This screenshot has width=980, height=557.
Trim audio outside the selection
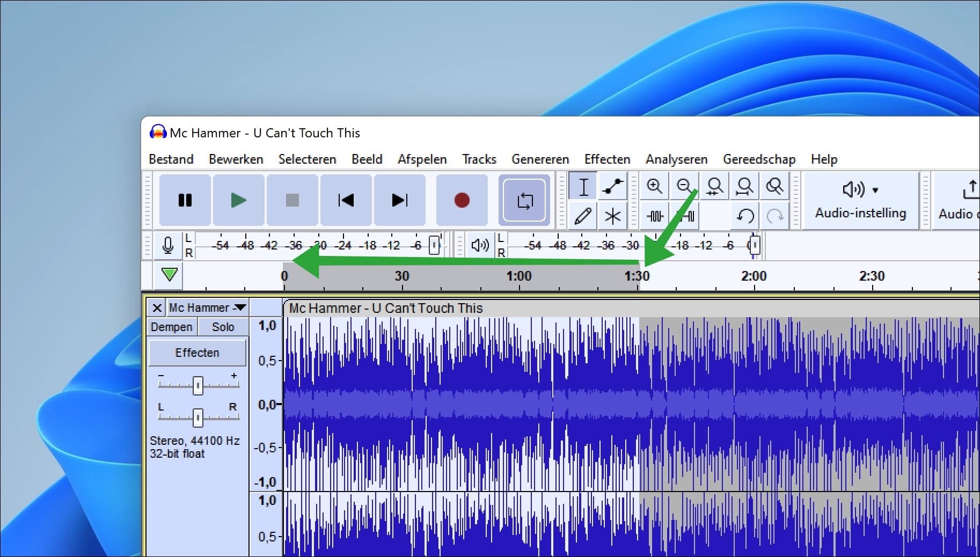655,216
